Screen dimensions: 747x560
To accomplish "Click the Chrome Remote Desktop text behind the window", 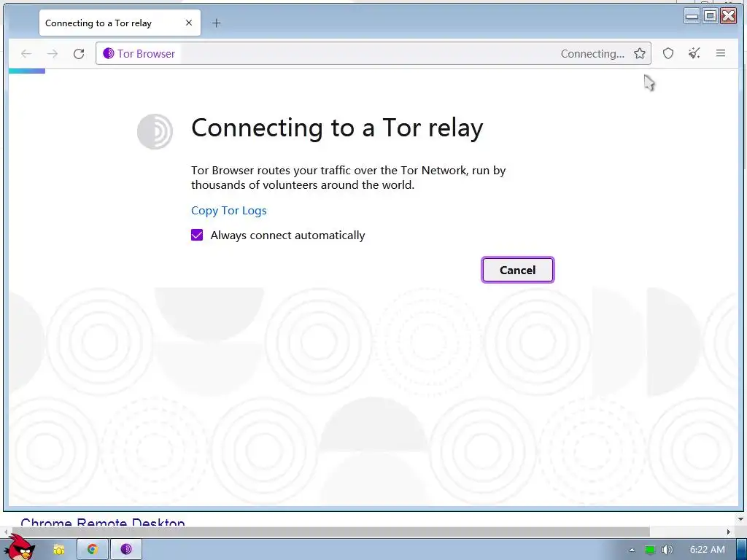I will 103,522.
